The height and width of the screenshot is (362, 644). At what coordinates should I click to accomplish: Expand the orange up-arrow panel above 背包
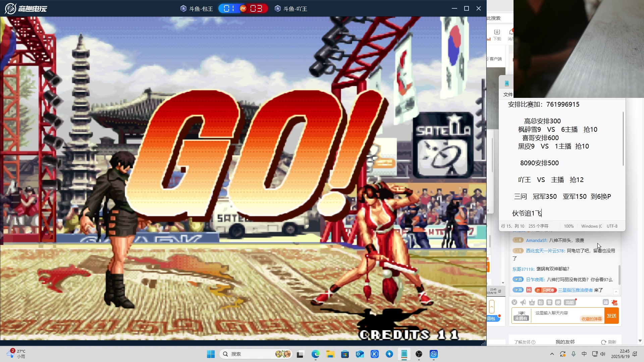click(x=492, y=307)
